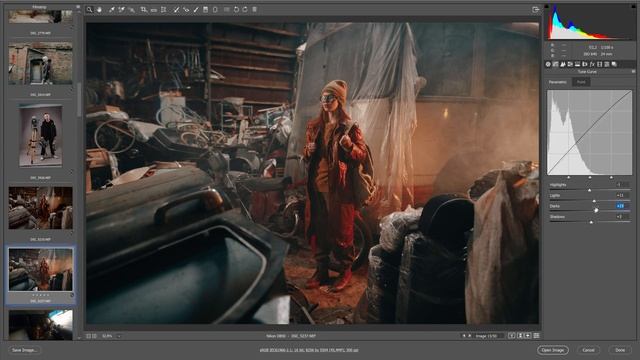
Task: Click the Shadows value field
Action: click(x=622, y=217)
